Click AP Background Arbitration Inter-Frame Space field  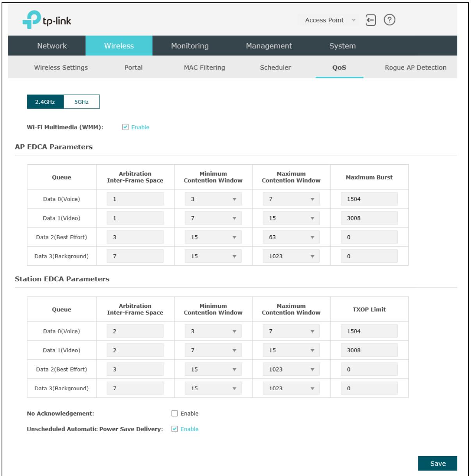(x=135, y=256)
